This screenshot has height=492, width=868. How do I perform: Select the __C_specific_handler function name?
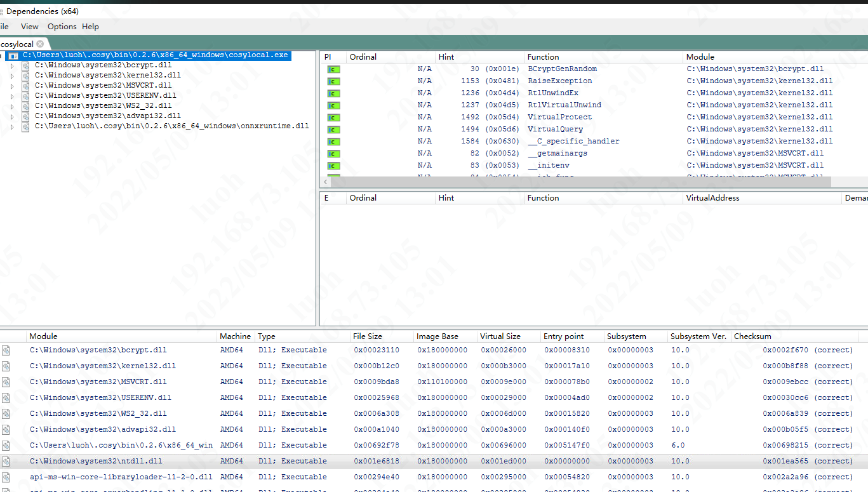(x=573, y=142)
